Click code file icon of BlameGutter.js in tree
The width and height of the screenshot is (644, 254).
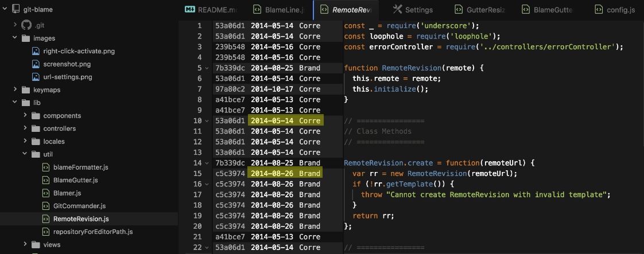(x=46, y=180)
